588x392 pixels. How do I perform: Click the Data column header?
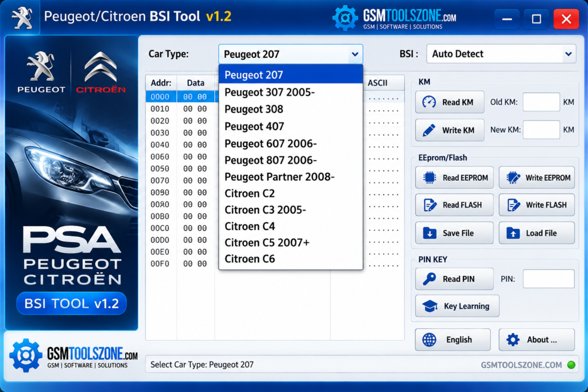196,83
